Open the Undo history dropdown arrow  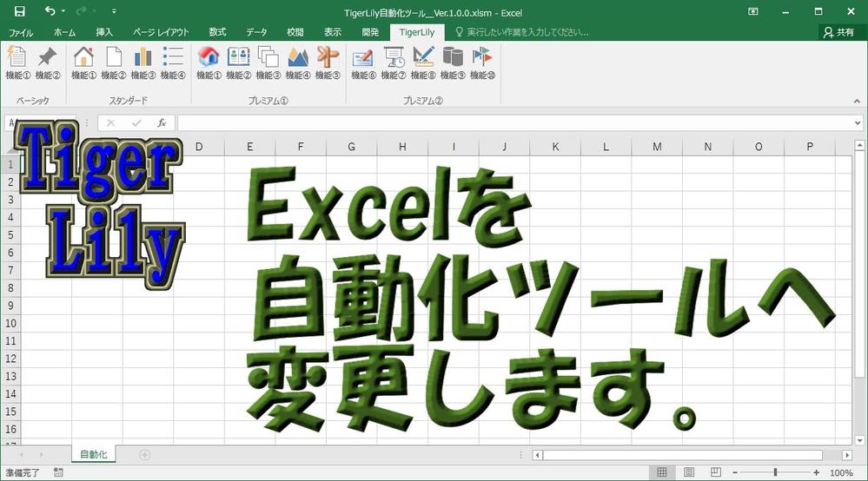pyautogui.click(x=63, y=11)
